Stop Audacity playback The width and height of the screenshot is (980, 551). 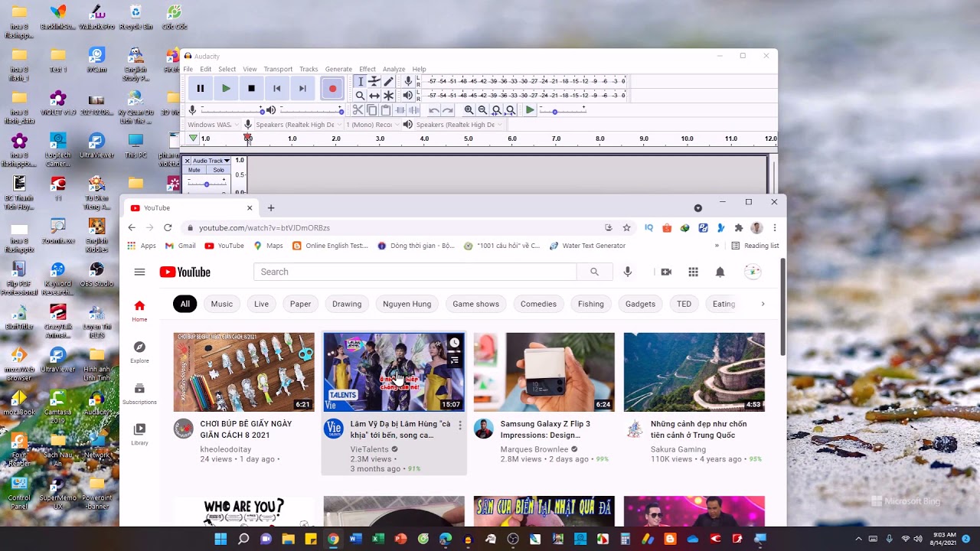[x=251, y=89]
